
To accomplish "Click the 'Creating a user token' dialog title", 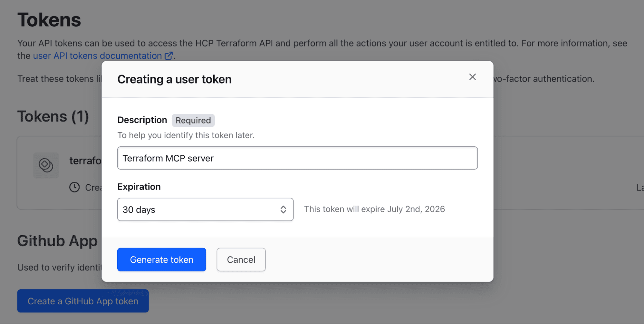I will tap(174, 79).
